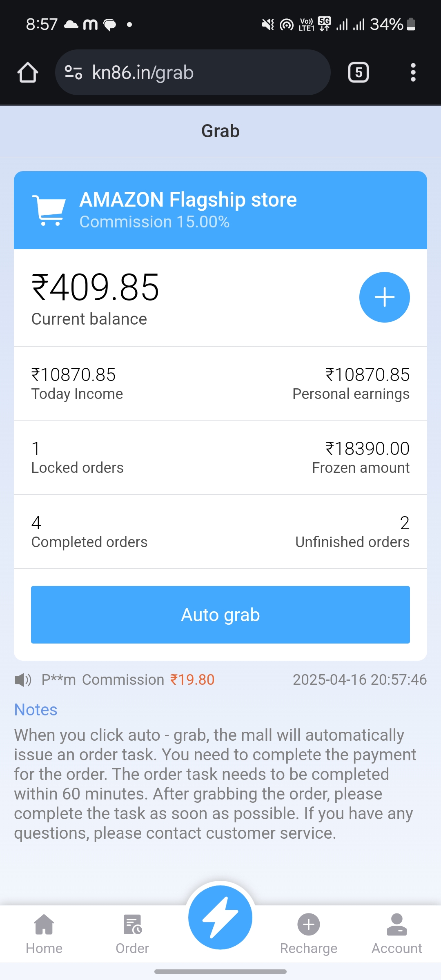Tap the AMAZON Flagship store header

click(x=188, y=200)
